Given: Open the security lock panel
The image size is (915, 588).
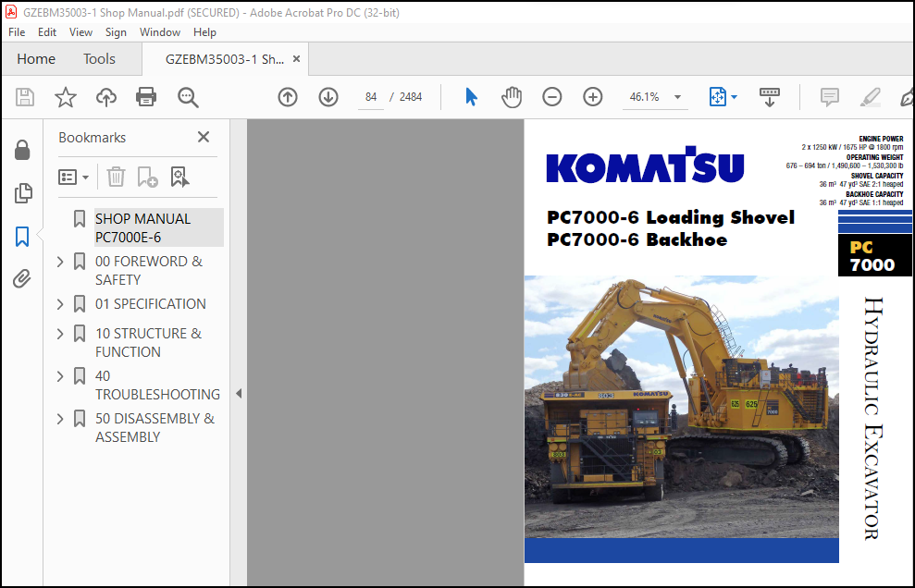Looking at the screenshot, I should [x=22, y=150].
